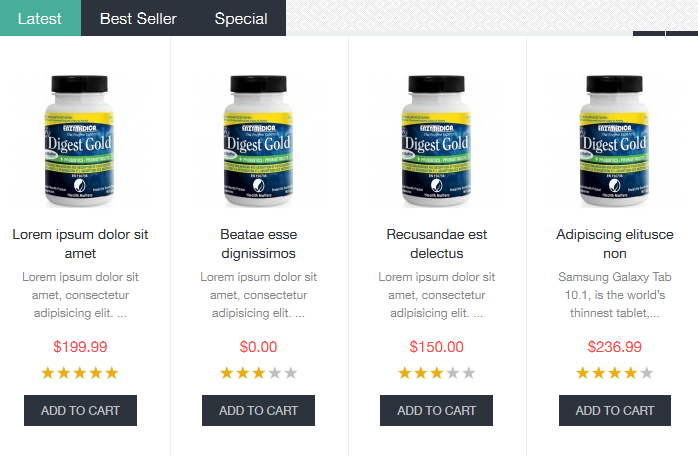Click the star rating under the $0.00 price
This screenshot has height=458, width=698.
(258, 373)
